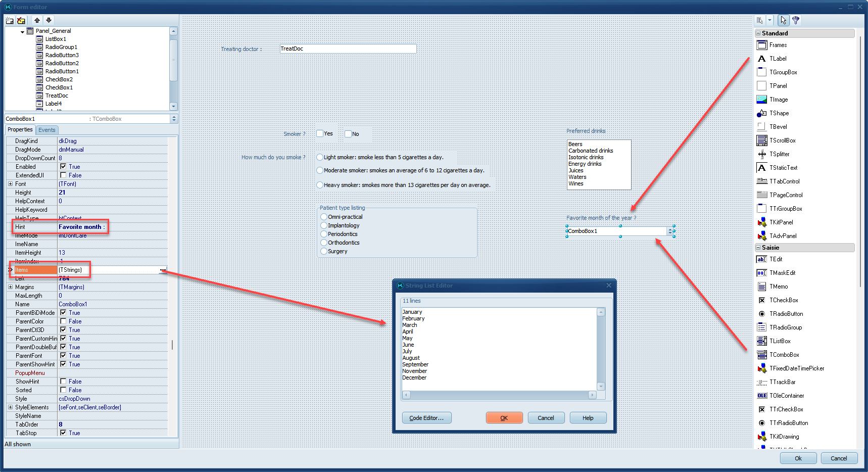Click the Treating doctor input field

[348, 49]
